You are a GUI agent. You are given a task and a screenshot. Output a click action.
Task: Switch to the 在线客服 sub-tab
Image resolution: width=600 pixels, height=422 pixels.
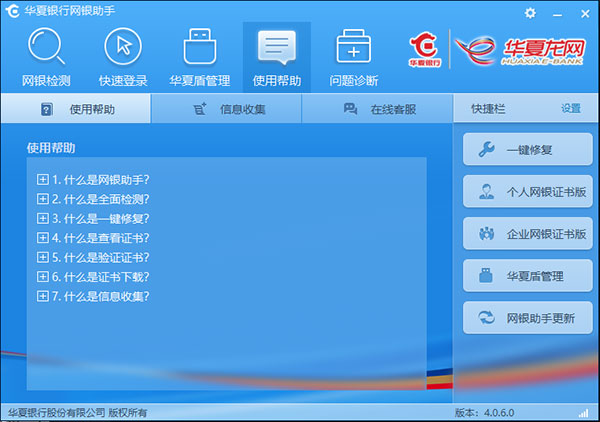pos(377,109)
